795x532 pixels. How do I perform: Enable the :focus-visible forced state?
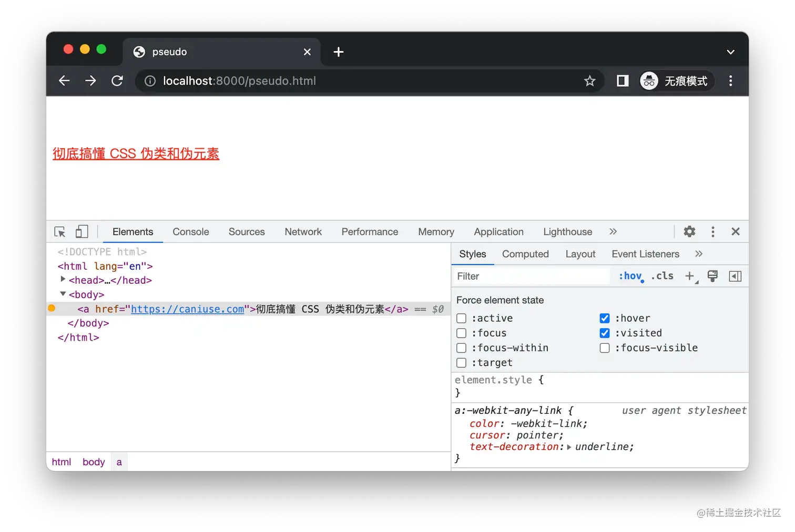605,347
